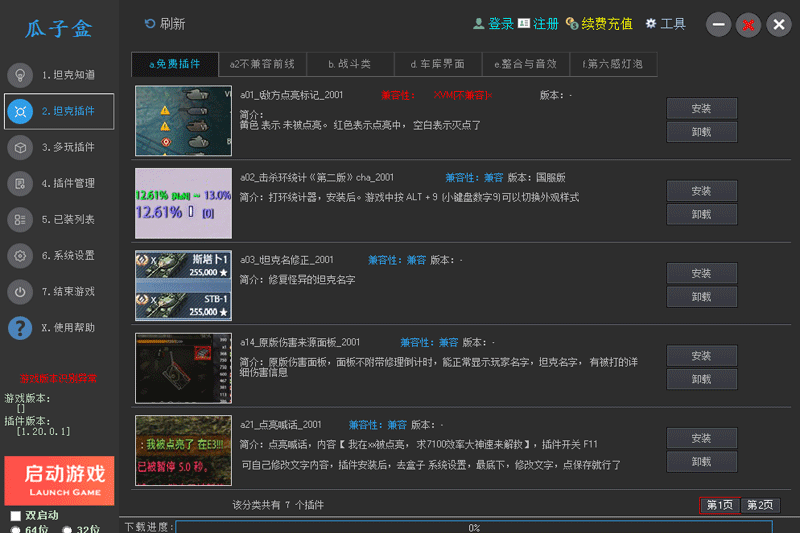Click the coins icon next to 续费充值

pos(572,23)
